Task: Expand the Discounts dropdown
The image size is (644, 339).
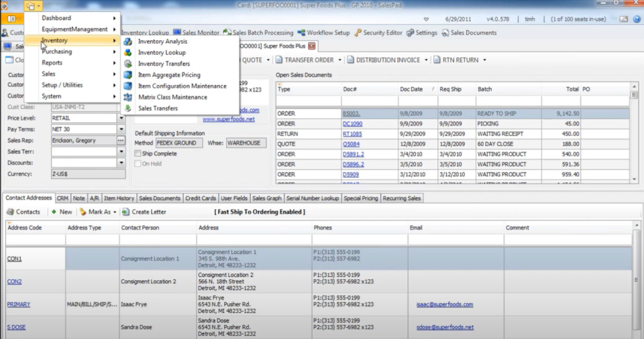Action: point(121,163)
